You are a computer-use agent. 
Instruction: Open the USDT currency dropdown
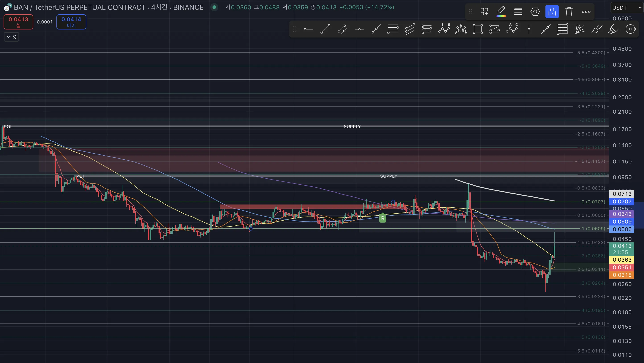(x=627, y=8)
